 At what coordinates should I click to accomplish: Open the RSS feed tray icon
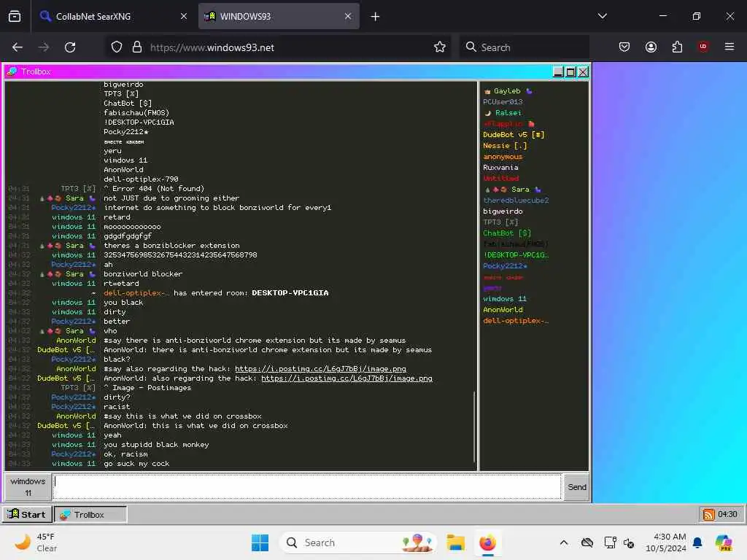[708, 514]
